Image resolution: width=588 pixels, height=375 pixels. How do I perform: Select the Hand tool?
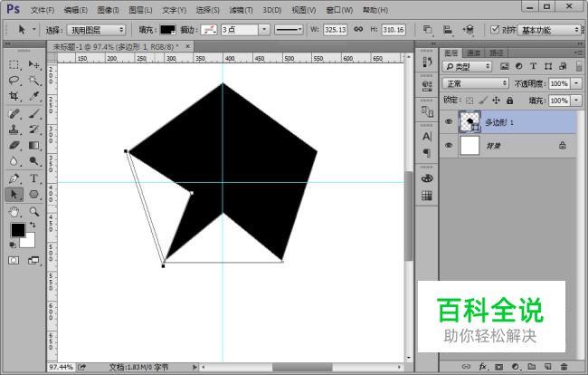pos(14,212)
